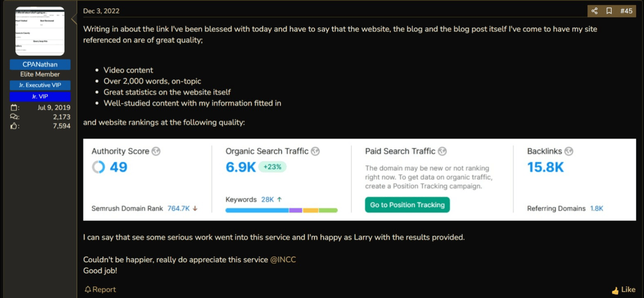Image resolution: width=644 pixels, height=298 pixels.
Task: Click the 28K keywords value
Action: (x=267, y=200)
